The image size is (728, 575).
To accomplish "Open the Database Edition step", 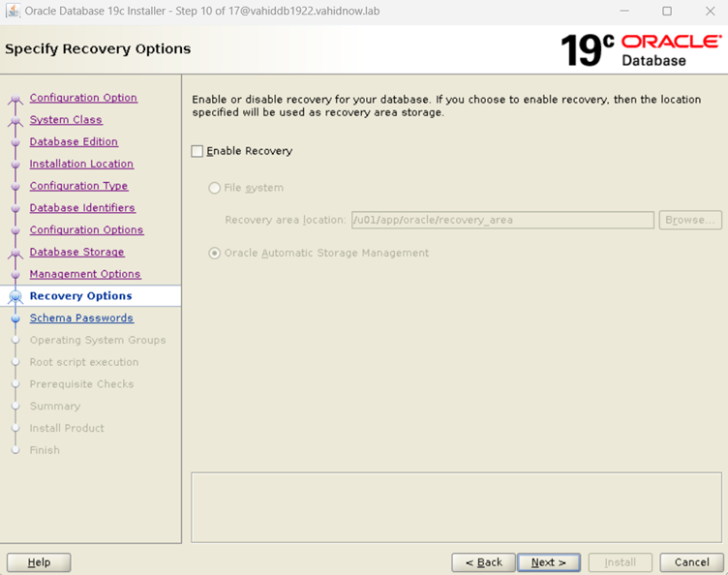I will coord(74,142).
